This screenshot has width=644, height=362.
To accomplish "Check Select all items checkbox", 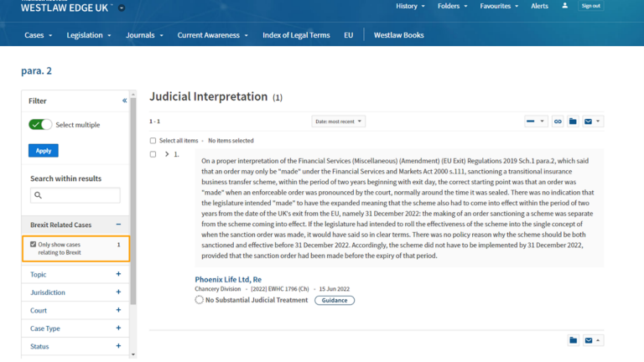I will [x=153, y=141].
